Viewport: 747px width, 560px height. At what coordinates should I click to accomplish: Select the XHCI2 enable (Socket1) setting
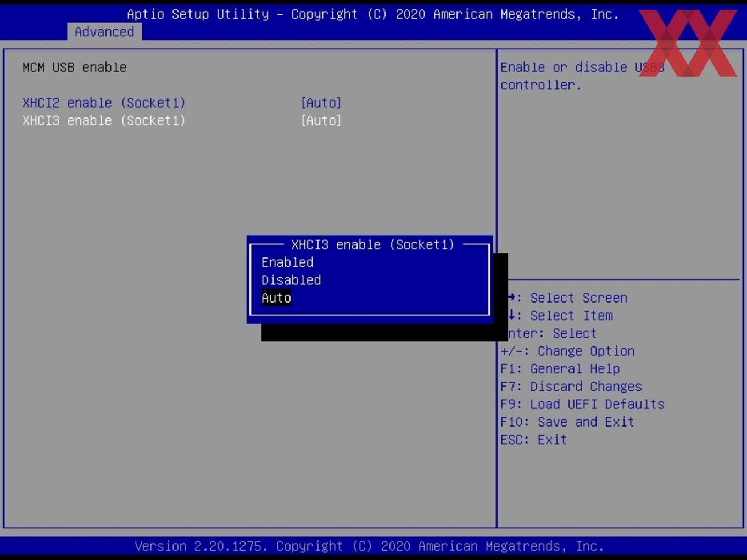pyautogui.click(x=104, y=103)
